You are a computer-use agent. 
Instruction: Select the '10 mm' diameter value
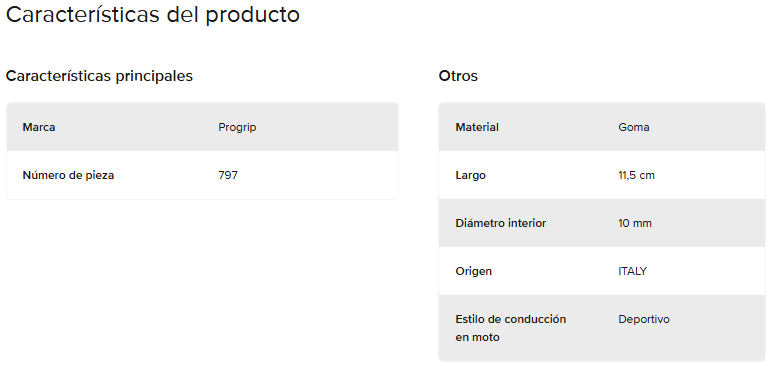tap(635, 223)
